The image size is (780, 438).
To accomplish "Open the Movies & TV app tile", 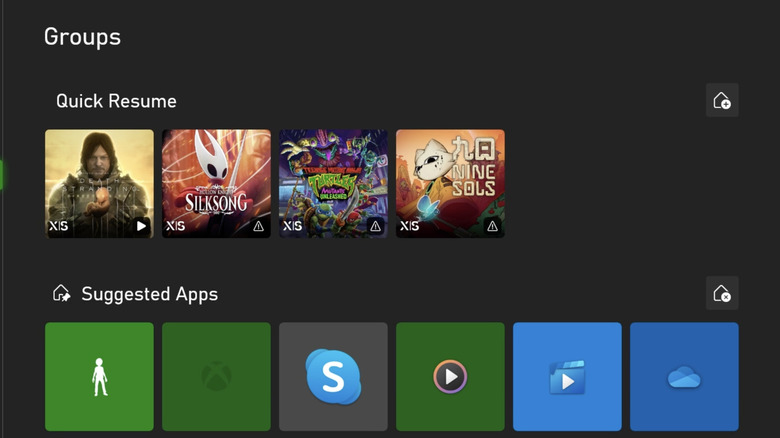I will coord(567,377).
